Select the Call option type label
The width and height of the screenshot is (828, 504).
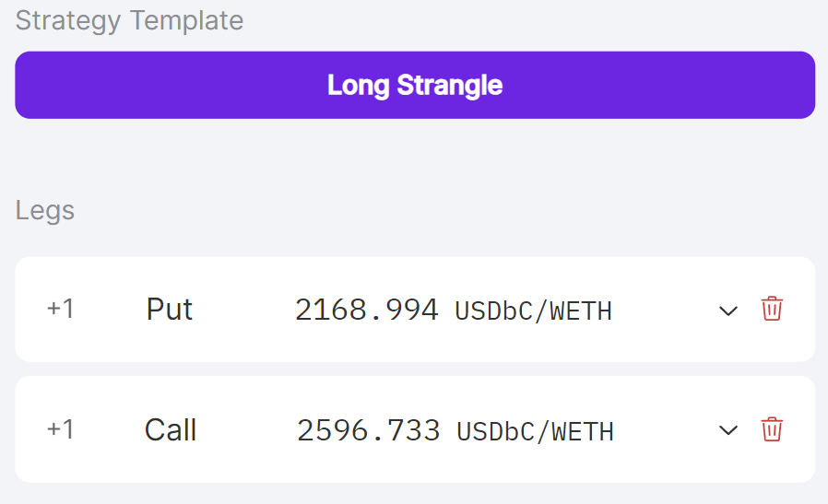click(x=171, y=430)
